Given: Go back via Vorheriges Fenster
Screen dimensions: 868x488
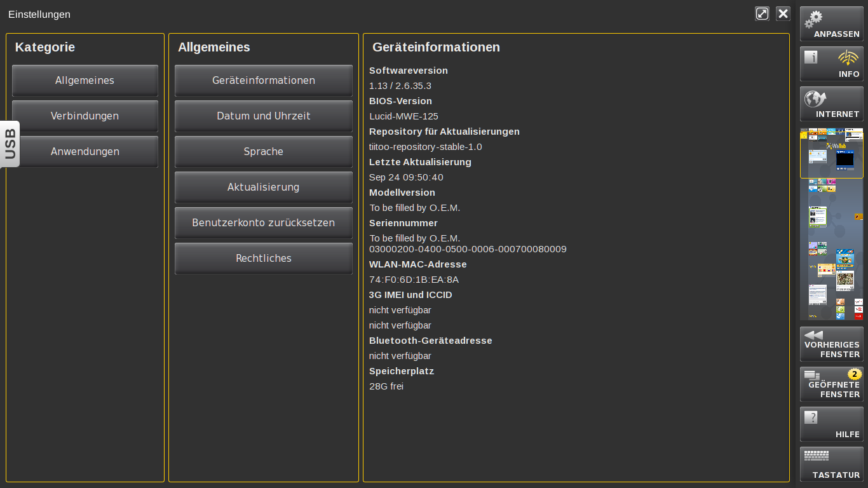Looking at the screenshot, I should 831,344.
